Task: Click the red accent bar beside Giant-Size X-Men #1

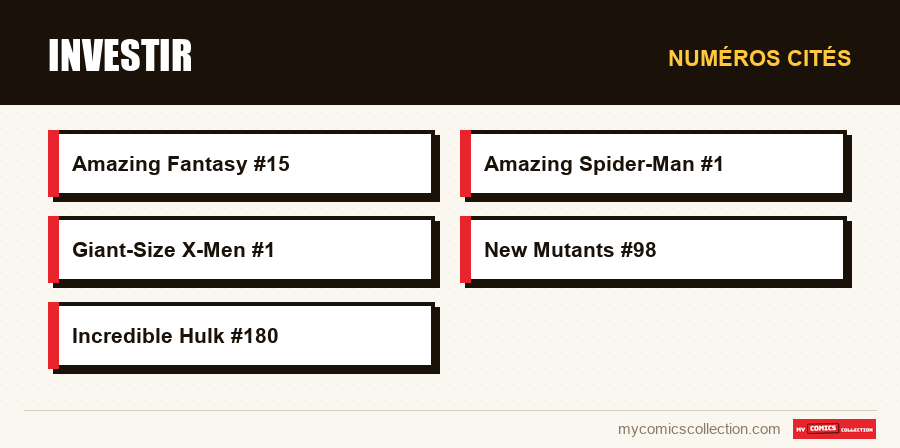Action: pyautogui.click(x=53, y=250)
